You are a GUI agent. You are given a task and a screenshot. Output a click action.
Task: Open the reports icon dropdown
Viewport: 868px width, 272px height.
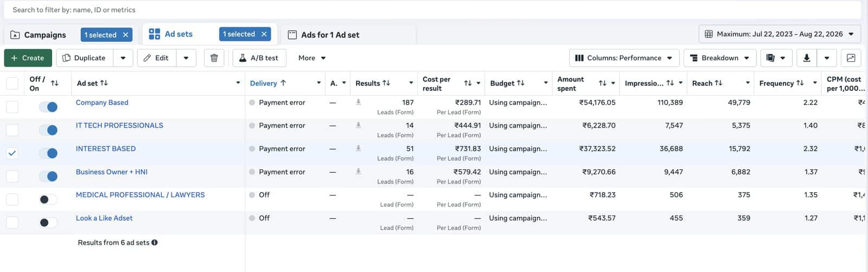[776, 58]
